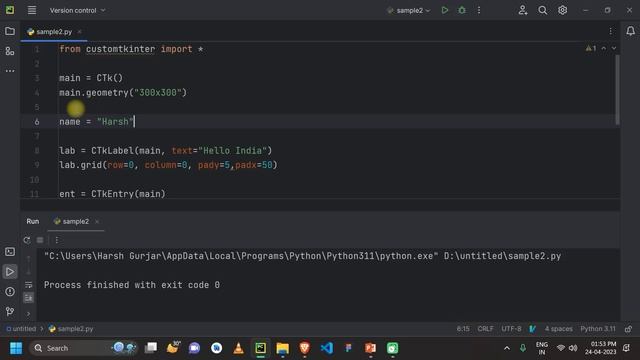Open the Problems tool window

10,292
